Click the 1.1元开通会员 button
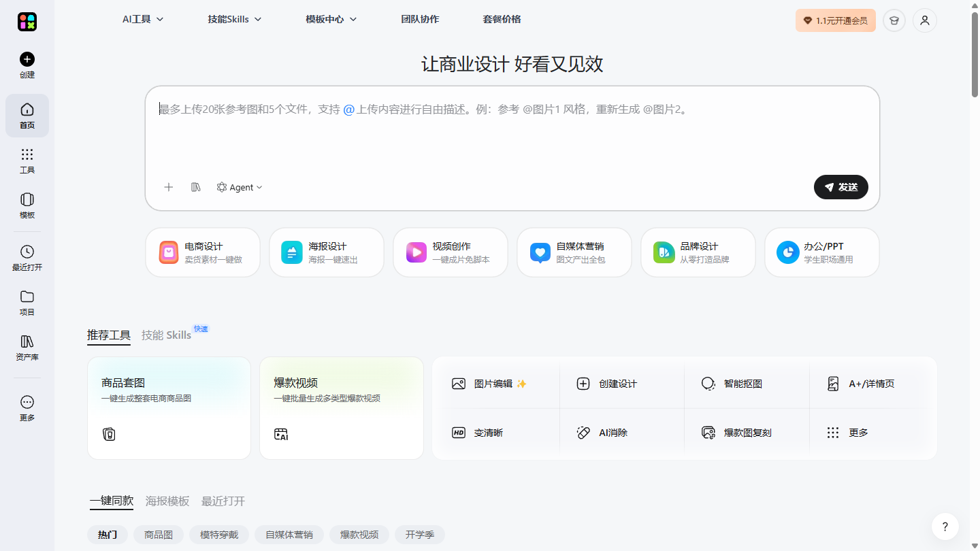The height and width of the screenshot is (551, 980). [x=836, y=20]
